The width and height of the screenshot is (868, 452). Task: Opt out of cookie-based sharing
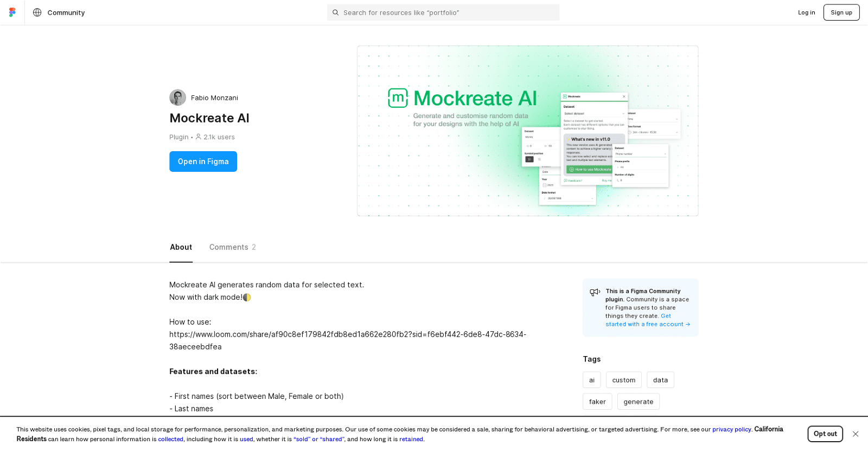[x=825, y=434]
